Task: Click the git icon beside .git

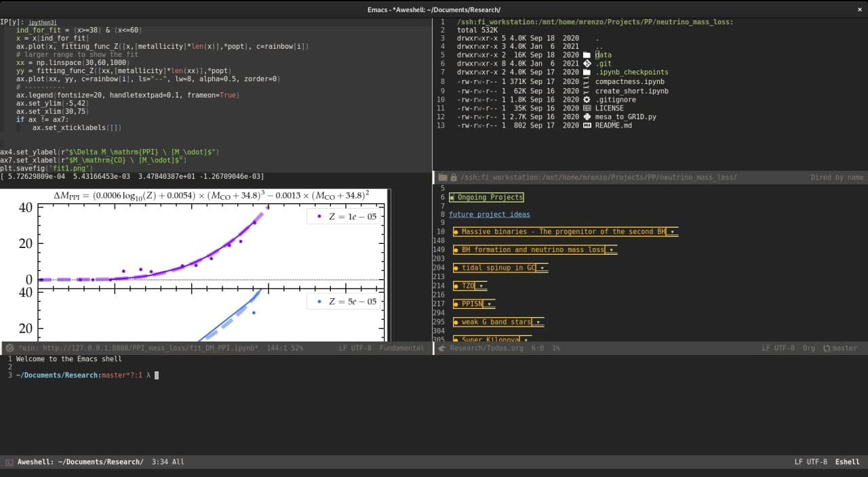Action: coord(587,64)
